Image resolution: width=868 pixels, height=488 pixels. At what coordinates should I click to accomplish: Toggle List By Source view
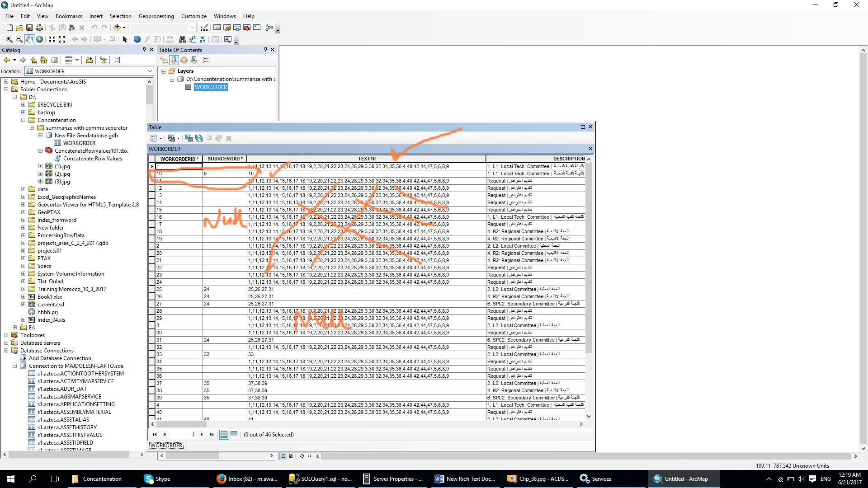pyautogui.click(x=174, y=60)
